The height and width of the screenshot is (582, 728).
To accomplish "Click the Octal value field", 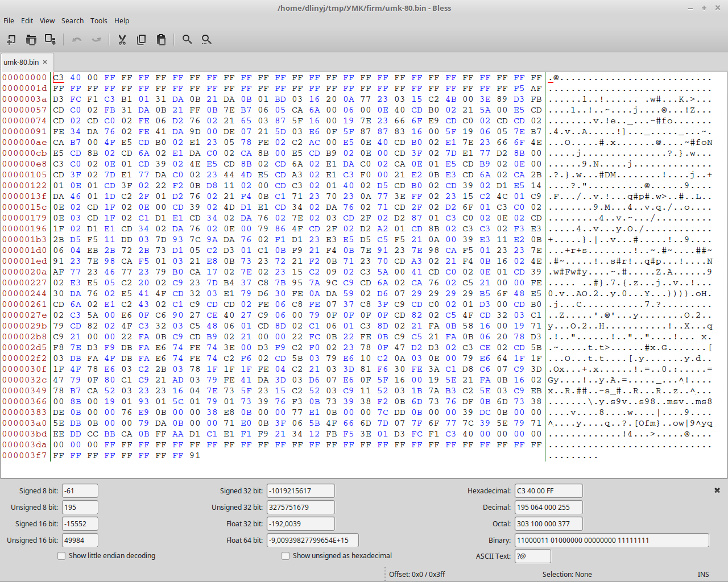I will click(548, 524).
